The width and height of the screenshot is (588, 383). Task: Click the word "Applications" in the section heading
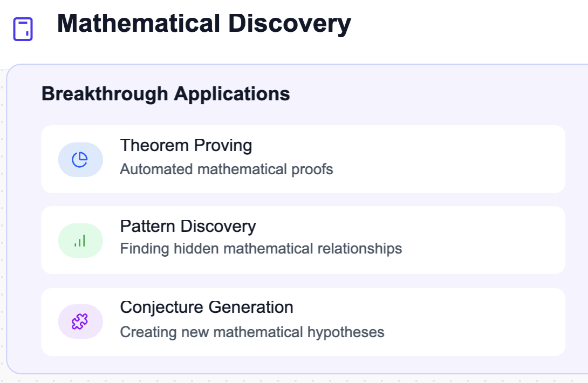pyautogui.click(x=232, y=94)
